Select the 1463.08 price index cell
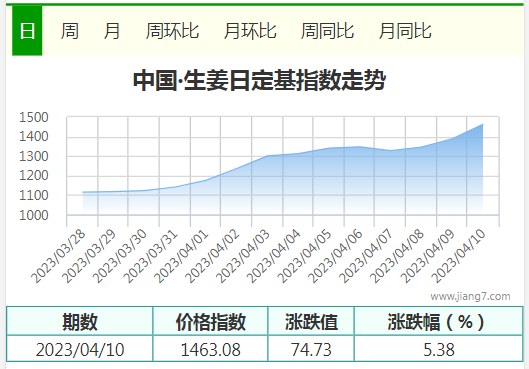This screenshot has width=529, height=369. click(x=211, y=349)
